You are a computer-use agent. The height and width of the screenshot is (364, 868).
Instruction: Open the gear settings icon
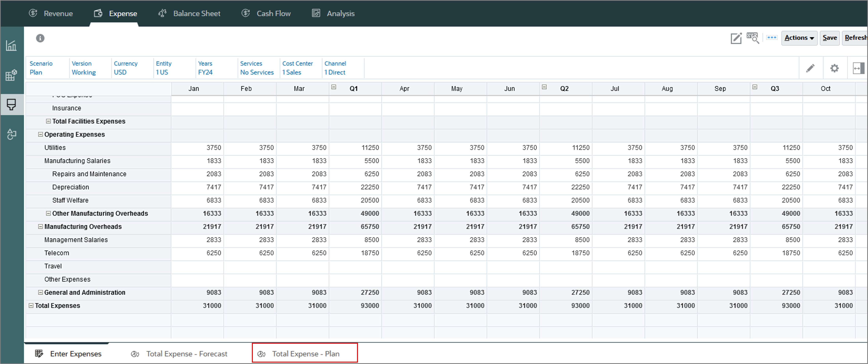[834, 68]
